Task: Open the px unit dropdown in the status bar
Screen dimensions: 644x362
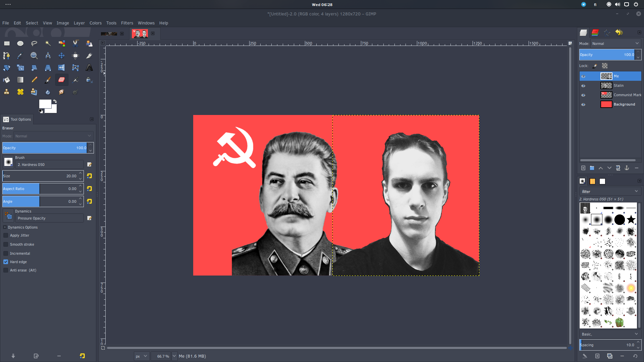Action: (x=142, y=356)
